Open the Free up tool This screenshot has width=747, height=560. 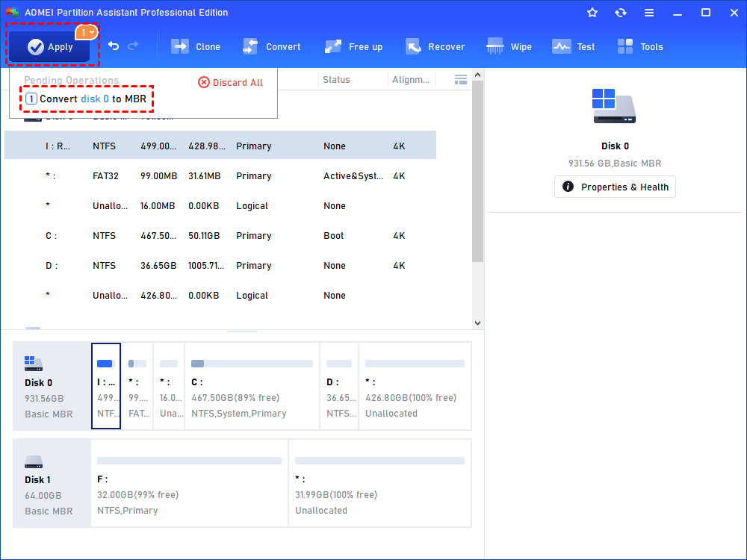tap(353, 46)
